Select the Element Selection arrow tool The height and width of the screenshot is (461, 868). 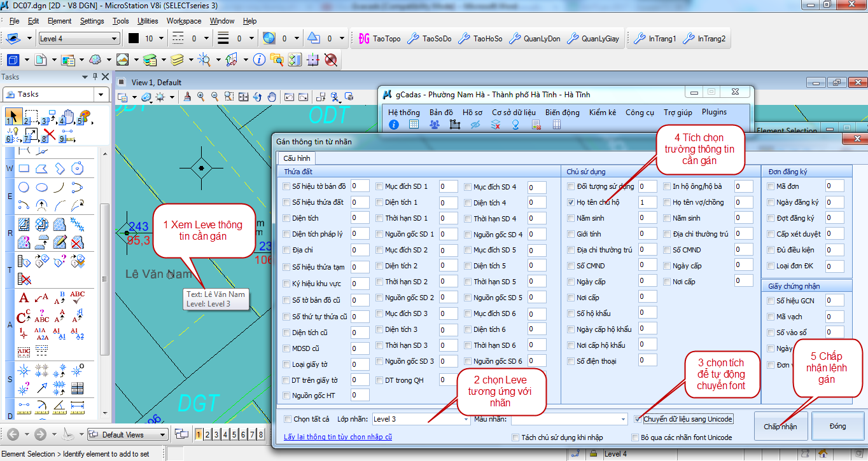(x=12, y=117)
